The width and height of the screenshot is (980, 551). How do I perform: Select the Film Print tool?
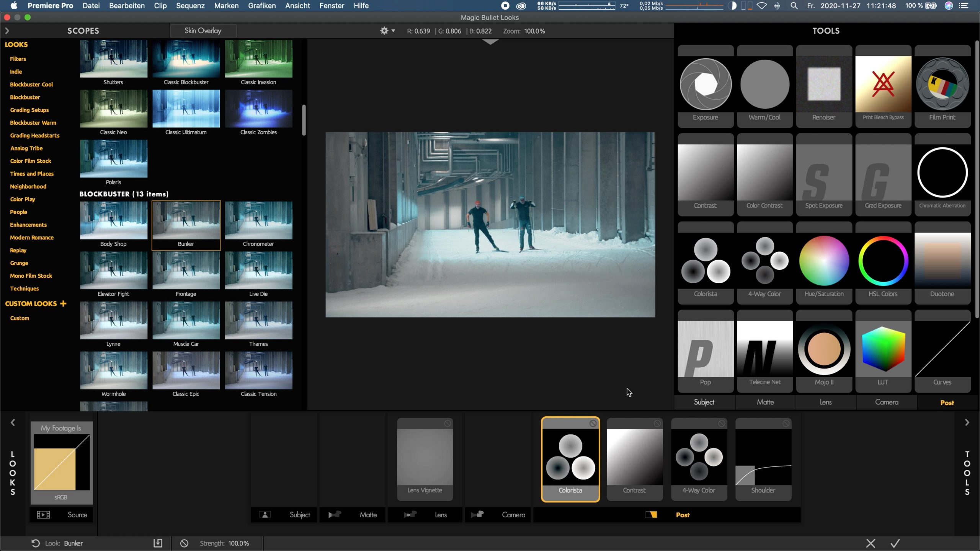[942, 84]
